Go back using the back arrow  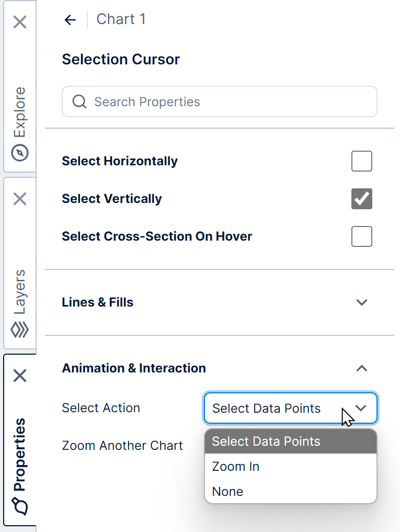point(70,19)
